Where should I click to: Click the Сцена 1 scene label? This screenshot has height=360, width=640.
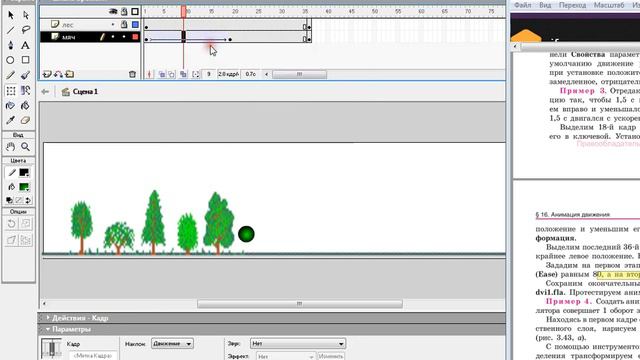pos(85,92)
